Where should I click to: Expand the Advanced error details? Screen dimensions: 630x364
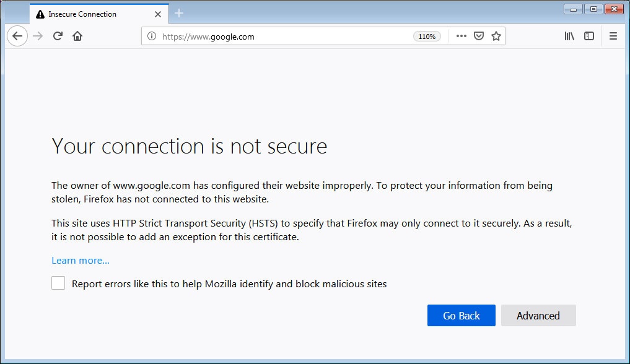point(538,316)
